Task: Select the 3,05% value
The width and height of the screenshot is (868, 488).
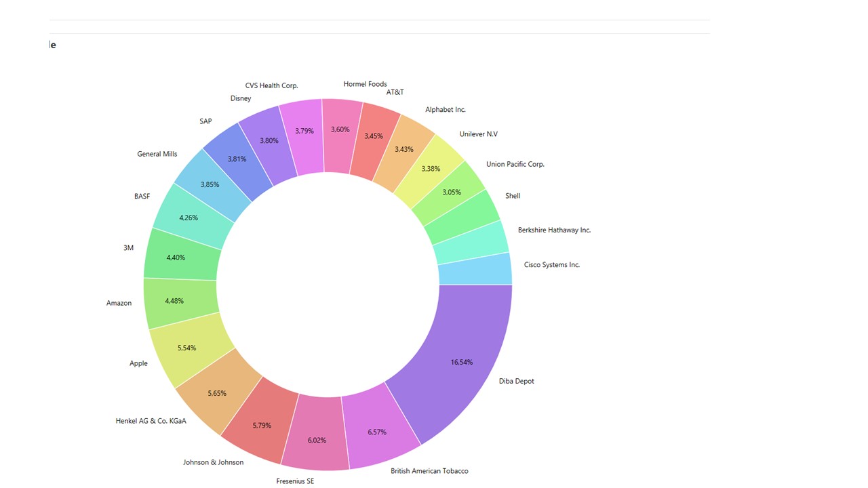Action: [x=452, y=192]
